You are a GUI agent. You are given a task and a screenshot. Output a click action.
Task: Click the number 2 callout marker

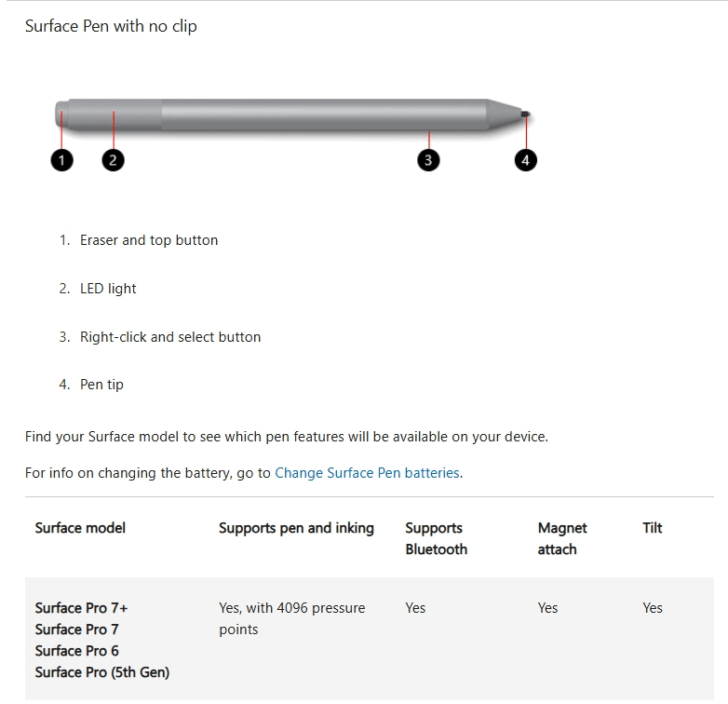pos(113,160)
